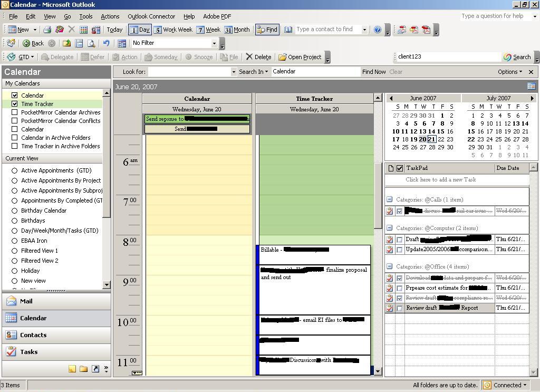Click the blue Undo arrow icon
The height and width of the screenshot is (392, 540).
click(107, 43)
